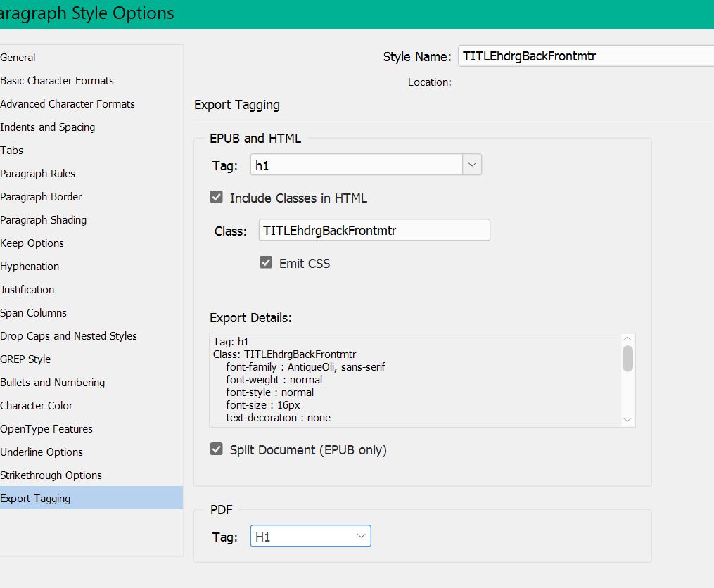Click the Style Name text field
This screenshot has height=588, width=714.
585,56
